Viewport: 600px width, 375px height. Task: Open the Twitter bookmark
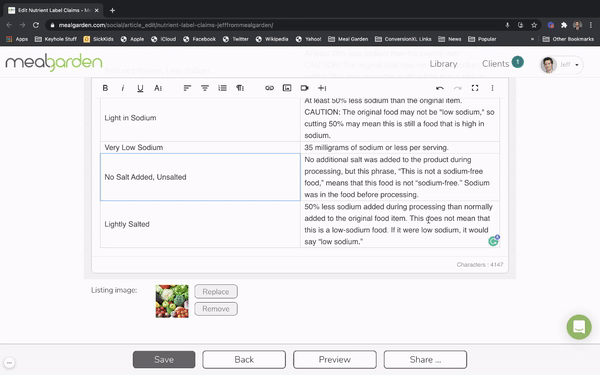(x=236, y=39)
